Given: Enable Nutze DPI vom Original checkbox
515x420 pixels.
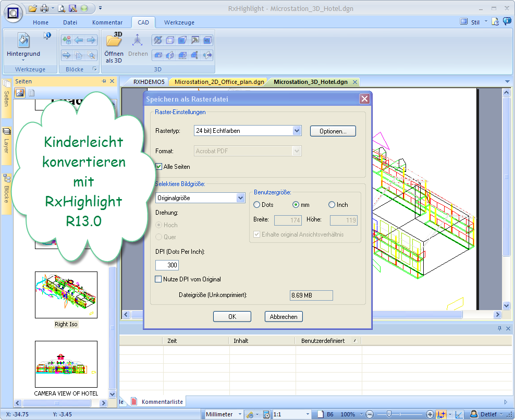Looking at the screenshot, I should 159,279.
